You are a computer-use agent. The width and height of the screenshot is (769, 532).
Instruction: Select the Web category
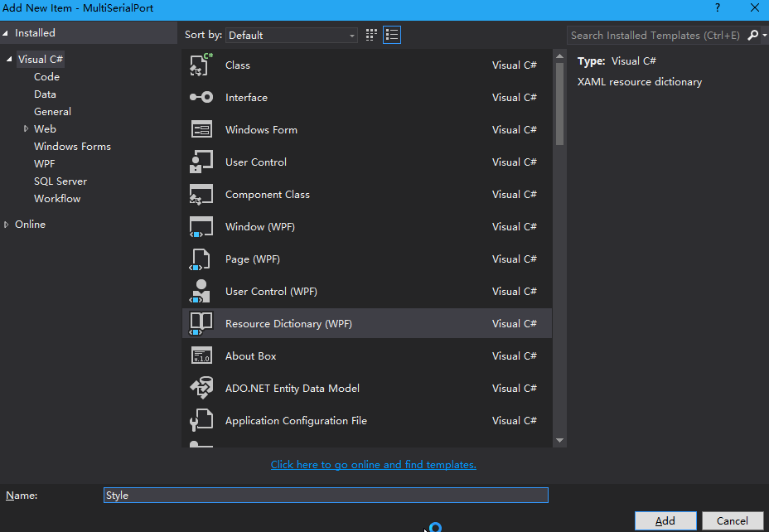[x=45, y=129]
